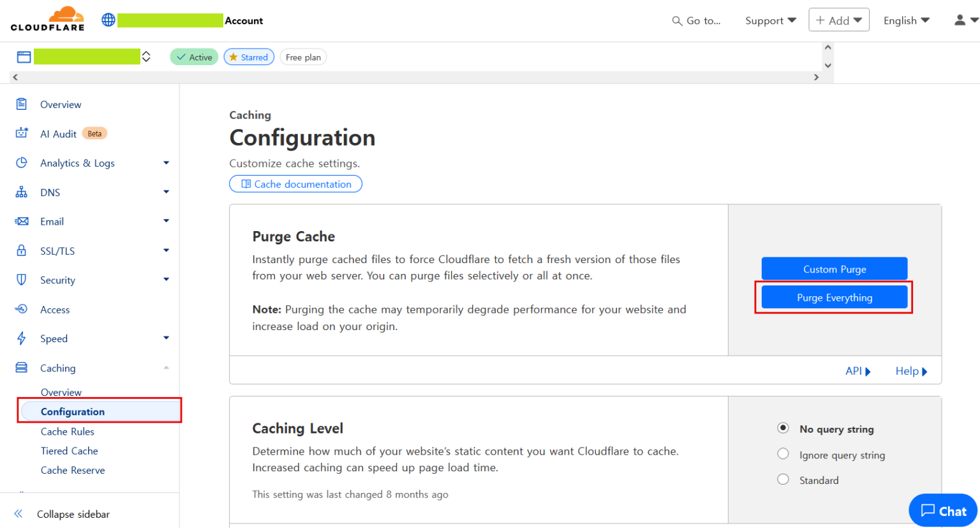This screenshot has width=980, height=528.
Task: Open the AI Audit sidebar item
Action: click(x=58, y=134)
